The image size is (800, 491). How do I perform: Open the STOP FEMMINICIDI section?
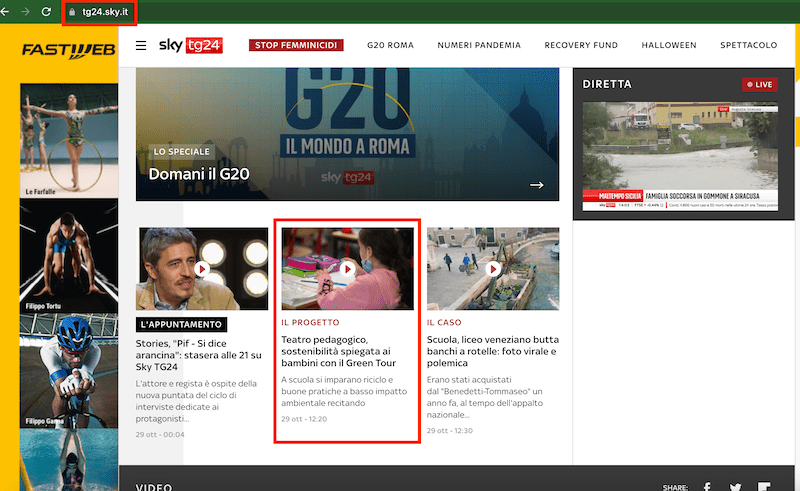coord(296,45)
